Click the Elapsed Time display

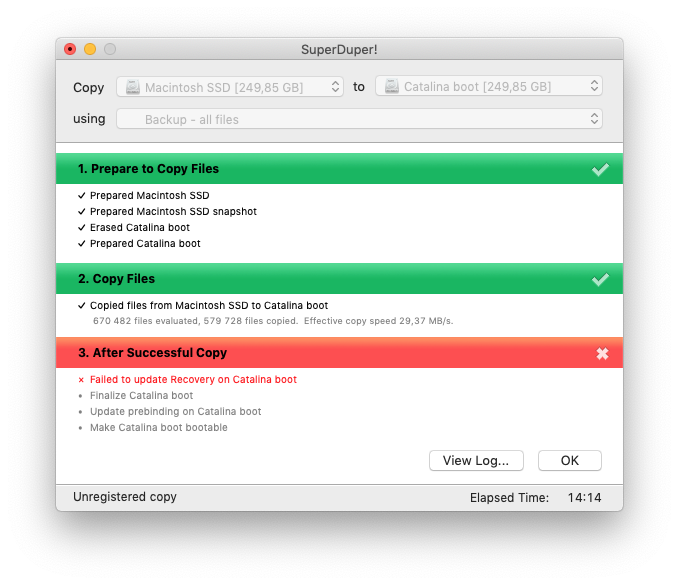(536, 498)
